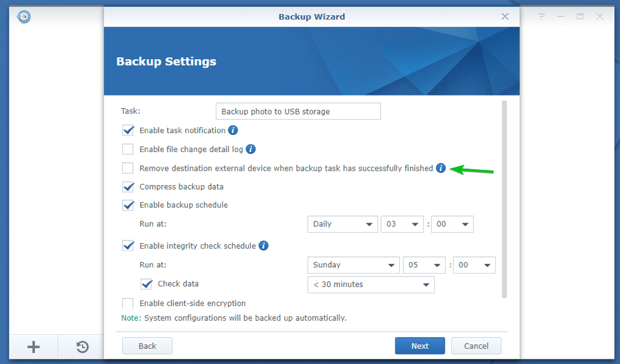Viewport: 620px width, 364px height.
Task: Uncheck Enable integrity check schedule
Action: click(x=128, y=246)
